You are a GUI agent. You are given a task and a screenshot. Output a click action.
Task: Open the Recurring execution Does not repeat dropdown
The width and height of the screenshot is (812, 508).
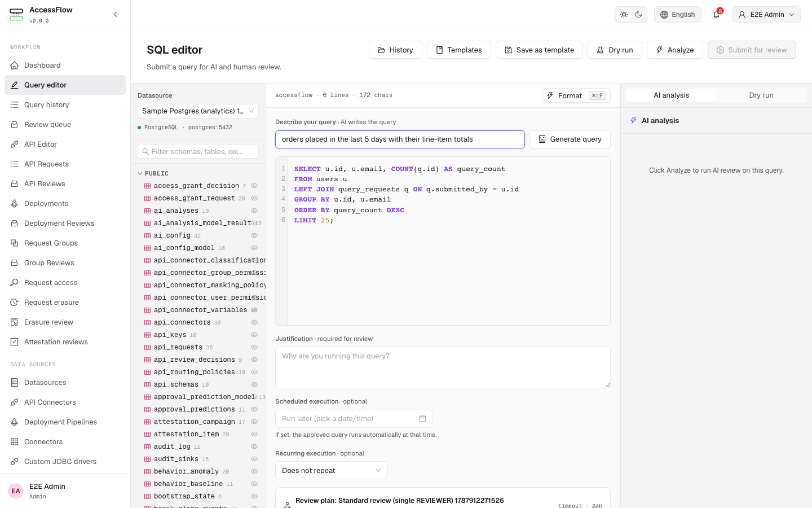click(331, 470)
